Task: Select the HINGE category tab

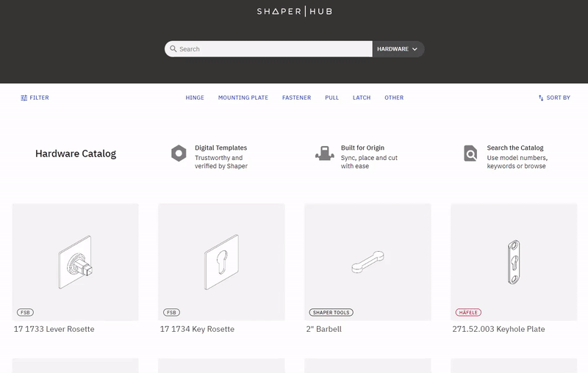Action: tap(195, 98)
